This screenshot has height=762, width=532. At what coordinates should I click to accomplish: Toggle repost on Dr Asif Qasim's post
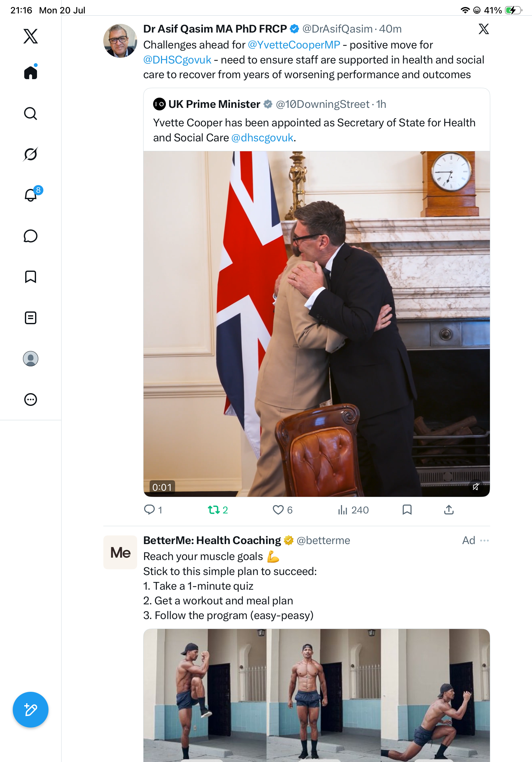pyautogui.click(x=218, y=510)
